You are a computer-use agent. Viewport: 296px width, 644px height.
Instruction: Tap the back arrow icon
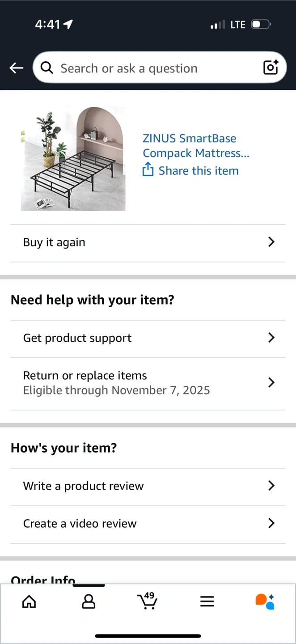click(17, 68)
